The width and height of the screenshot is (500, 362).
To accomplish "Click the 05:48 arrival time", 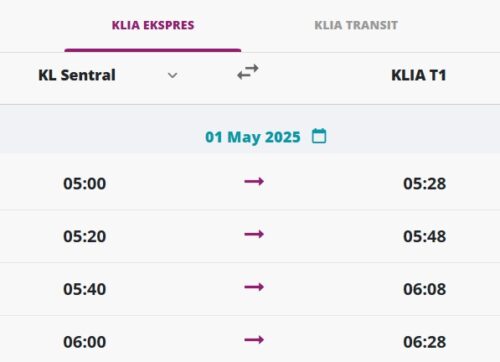I will [x=425, y=236].
